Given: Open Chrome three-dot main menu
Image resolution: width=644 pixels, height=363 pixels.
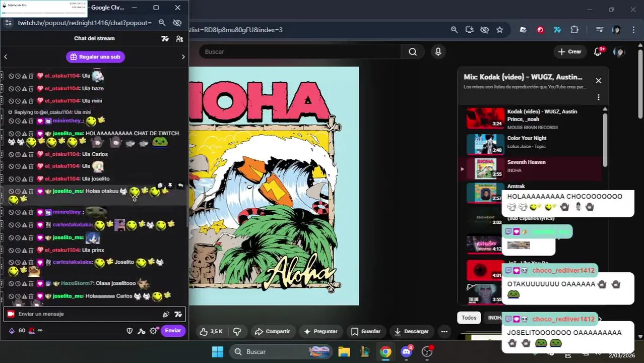Looking at the screenshot, I should click(633, 30).
